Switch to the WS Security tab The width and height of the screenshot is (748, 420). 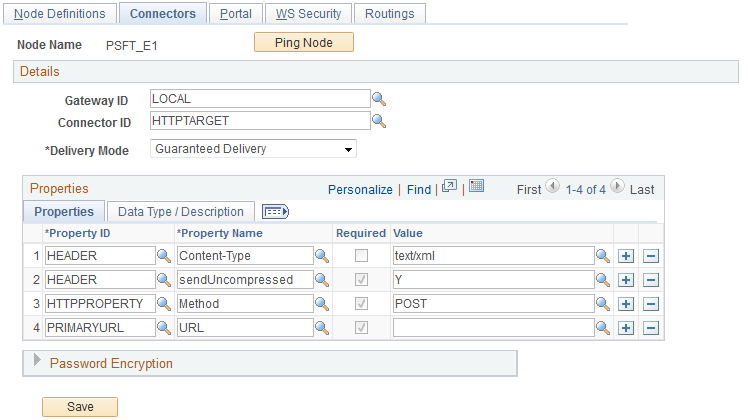[308, 14]
